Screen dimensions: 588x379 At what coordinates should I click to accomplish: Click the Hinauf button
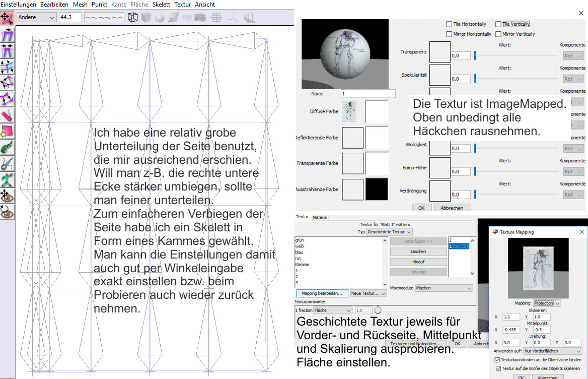coord(418,262)
